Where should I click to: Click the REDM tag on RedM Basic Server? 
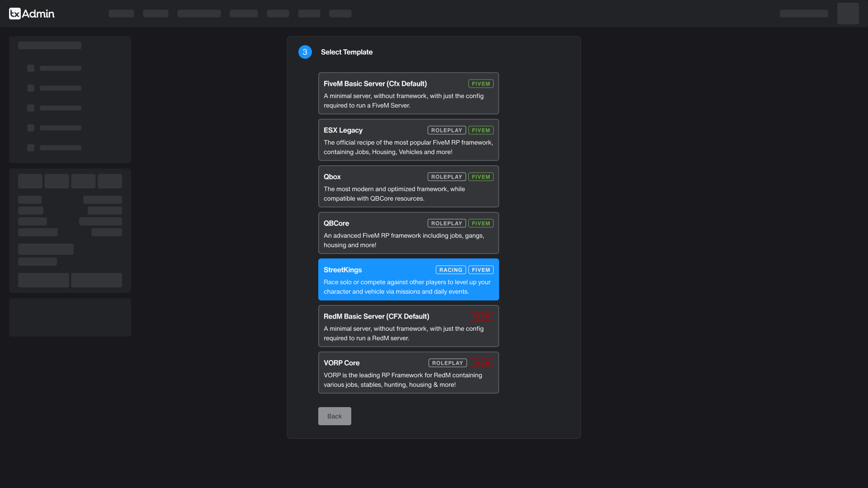[x=481, y=317]
